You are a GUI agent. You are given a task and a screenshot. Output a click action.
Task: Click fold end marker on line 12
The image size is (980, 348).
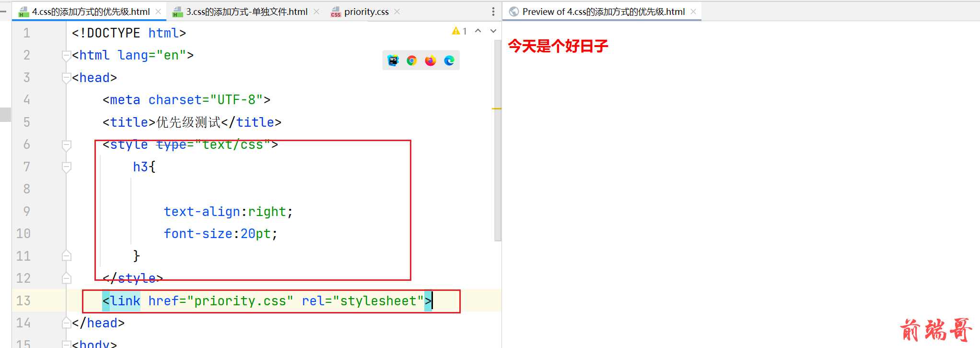pyautogui.click(x=67, y=278)
